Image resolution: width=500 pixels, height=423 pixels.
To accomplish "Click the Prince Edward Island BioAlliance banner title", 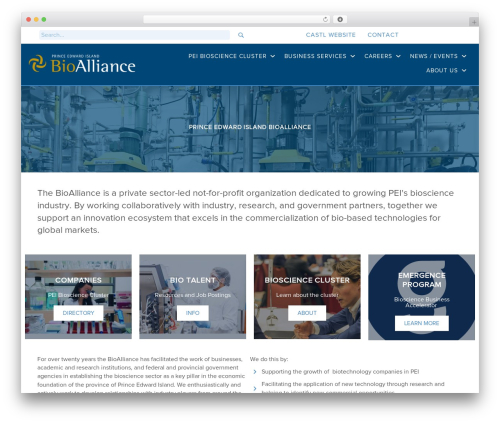I will [x=250, y=127].
